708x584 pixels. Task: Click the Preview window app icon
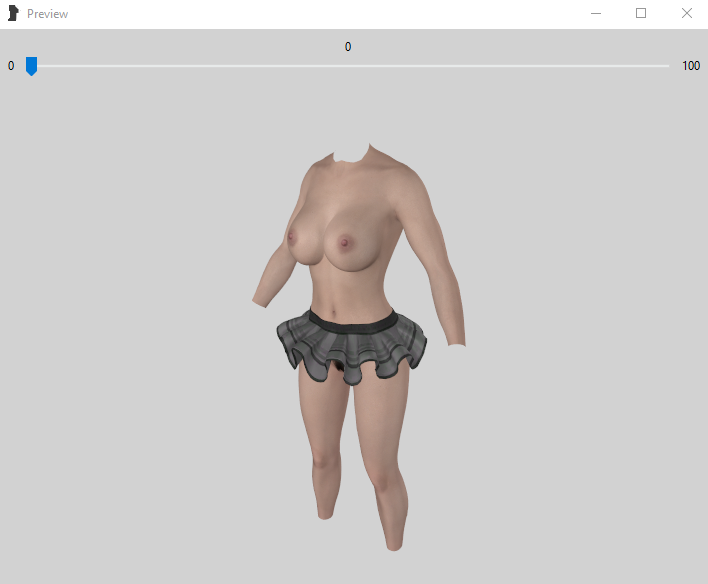(x=14, y=14)
